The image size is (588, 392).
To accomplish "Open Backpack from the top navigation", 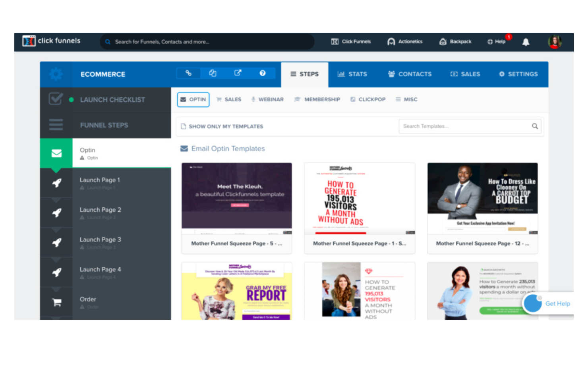I will [x=455, y=41].
